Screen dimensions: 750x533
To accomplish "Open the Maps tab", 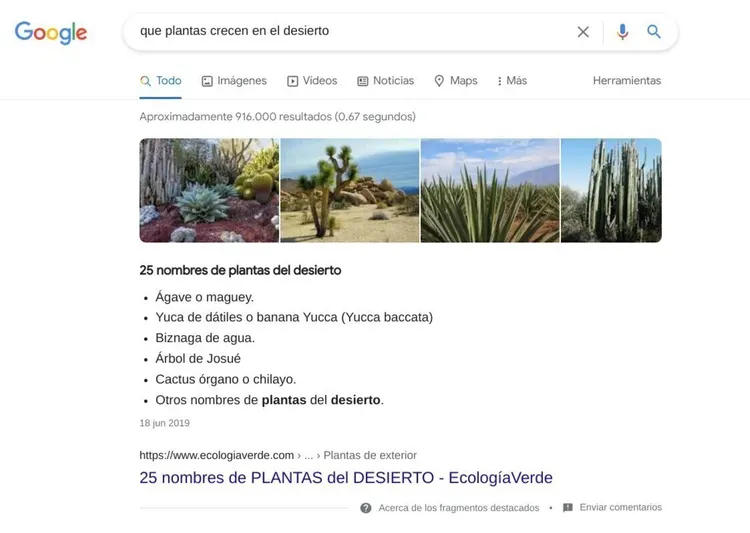I will [x=456, y=81].
